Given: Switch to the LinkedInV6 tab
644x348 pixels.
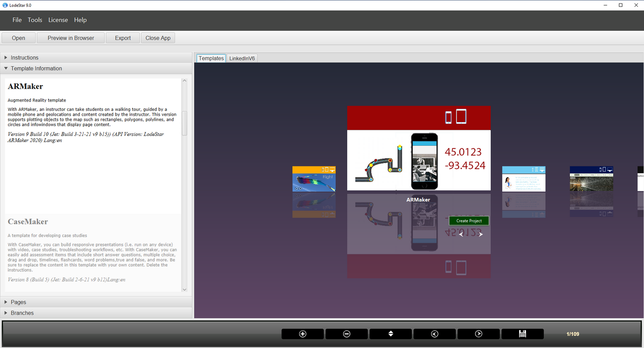Looking at the screenshot, I should click(x=242, y=58).
